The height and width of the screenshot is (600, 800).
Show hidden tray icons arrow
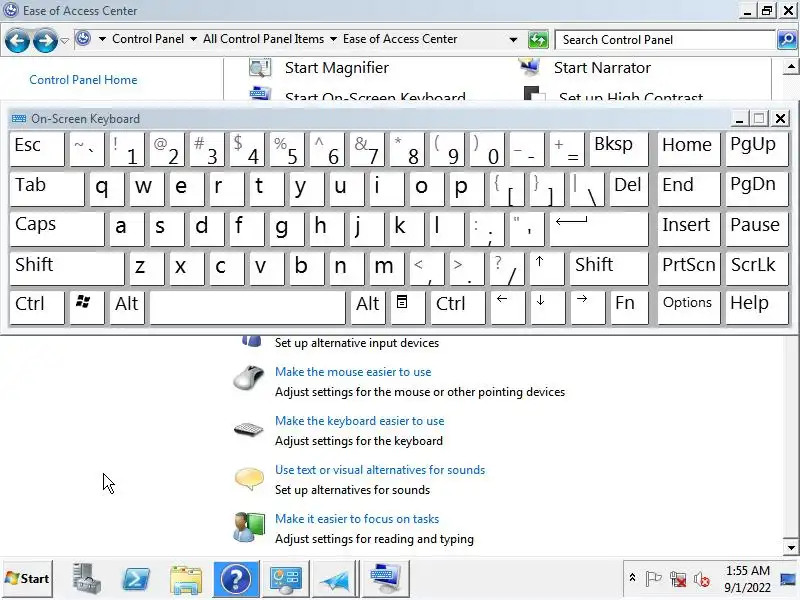(x=632, y=578)
